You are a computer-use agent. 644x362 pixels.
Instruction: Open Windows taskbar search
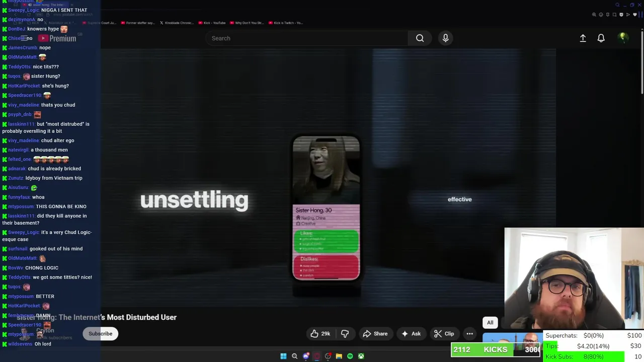pyautogui.click(x=294, y=356)
